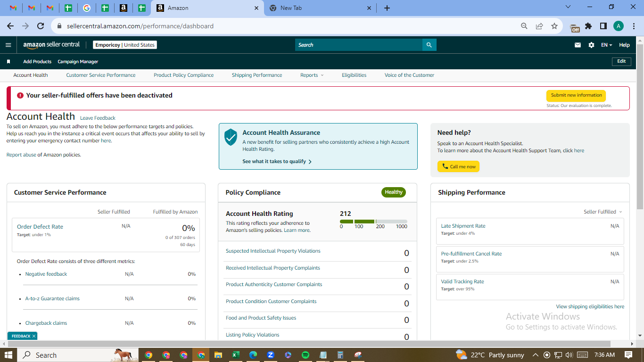
Task: Open a new tab with the plus button
Action: pyautogui.click(x=387, y=8)
